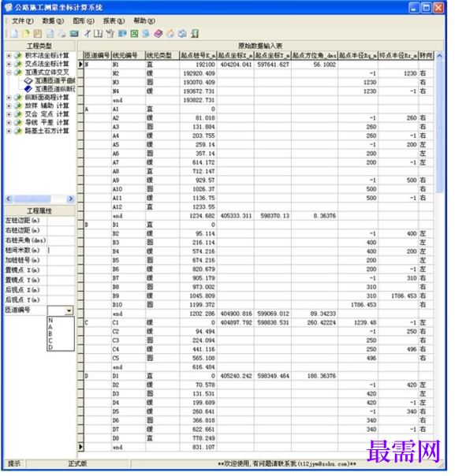Click the pen drawing toolbar icon

pos(88,34)
